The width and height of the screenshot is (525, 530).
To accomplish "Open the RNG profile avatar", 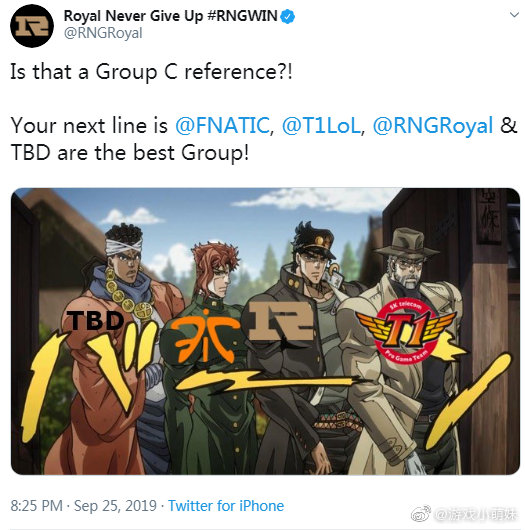I will 32,26.
